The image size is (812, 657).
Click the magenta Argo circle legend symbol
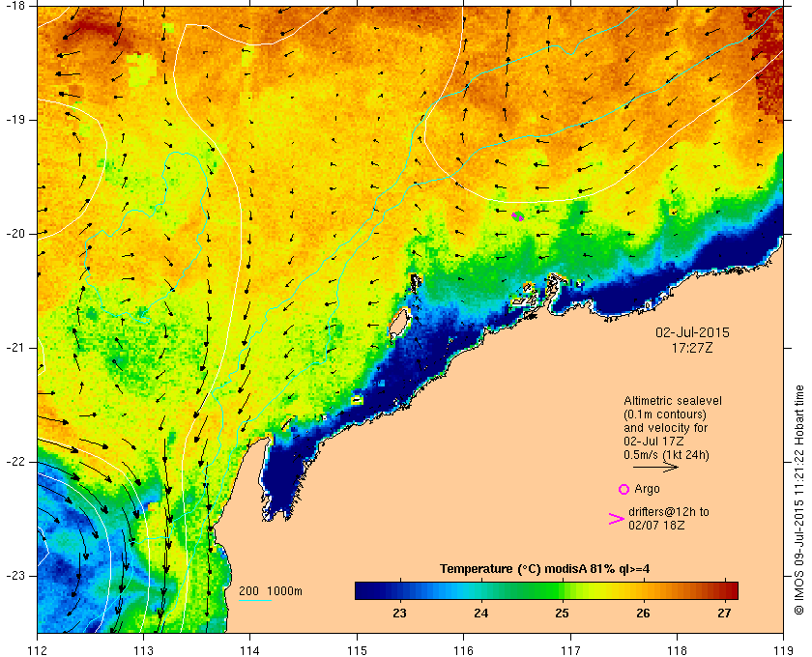pyautogui.click(x=623, y=489)
